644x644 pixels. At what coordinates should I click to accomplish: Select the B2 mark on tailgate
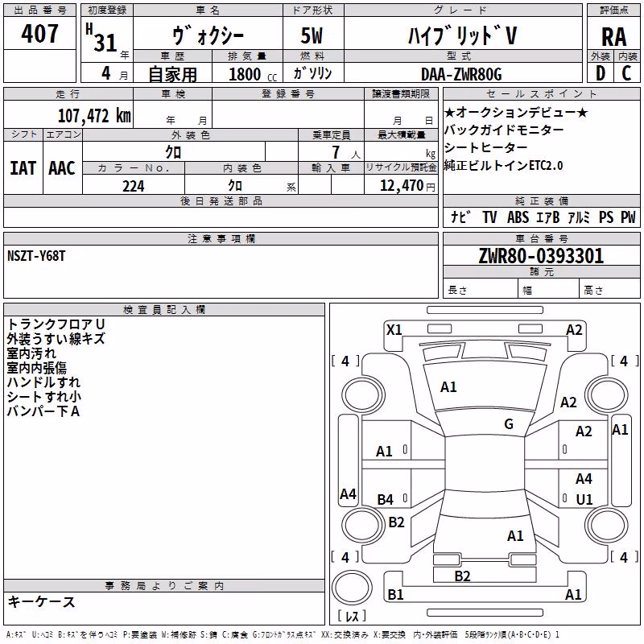[462, 576]
